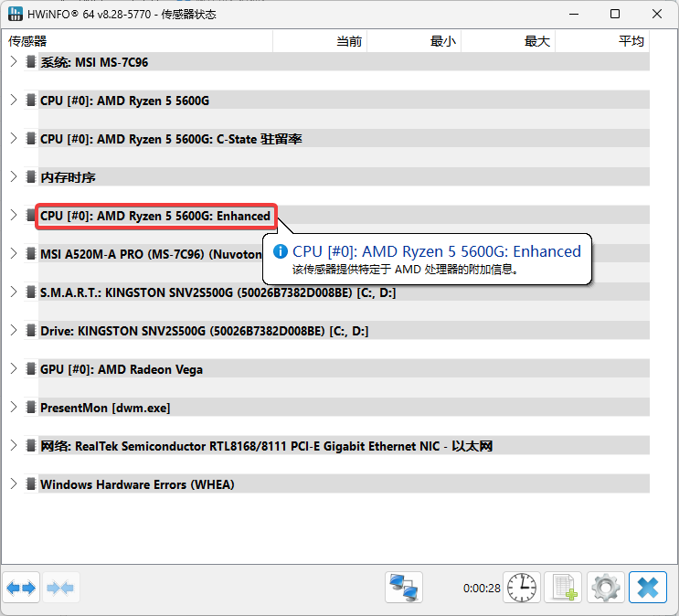Select the GPU [#0]: AMD Radeon Vega label
Screen dimensions: 679x616
[x=122, y=369]
